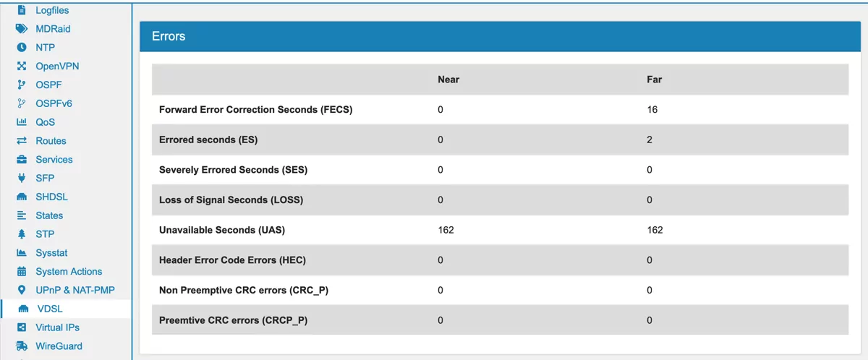Open the SHDSL page
Screen dimensions: 868x360
coord(51,197)
